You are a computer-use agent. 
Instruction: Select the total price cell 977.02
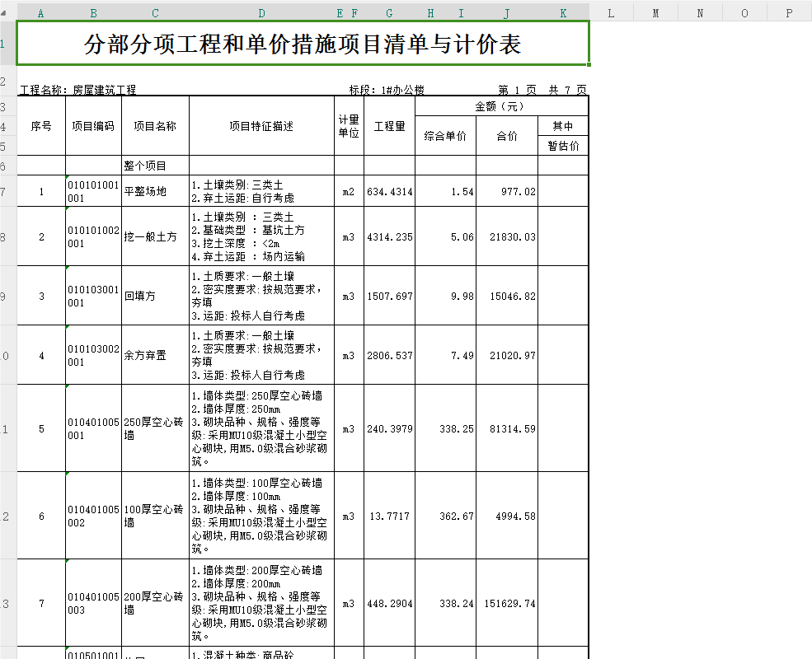507,191
